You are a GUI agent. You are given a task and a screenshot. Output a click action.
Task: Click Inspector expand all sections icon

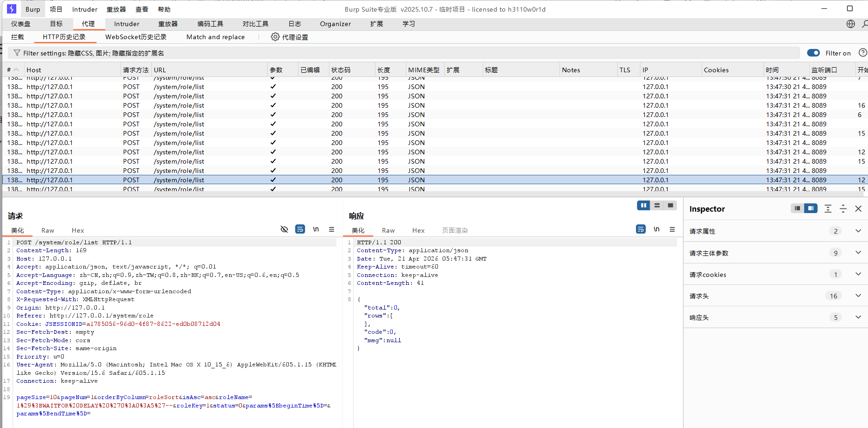[x=828, y=208]
